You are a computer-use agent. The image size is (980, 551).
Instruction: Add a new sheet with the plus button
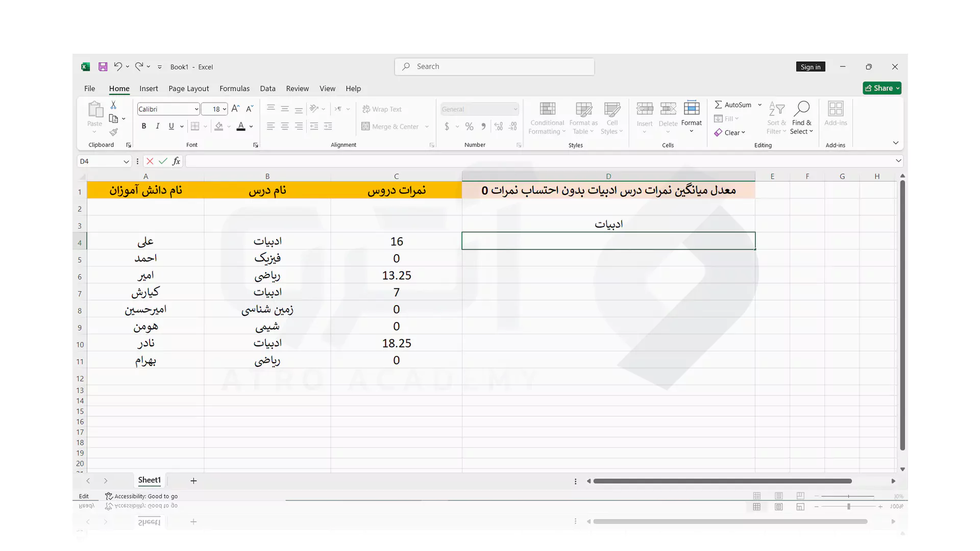[x=193, y=481]
